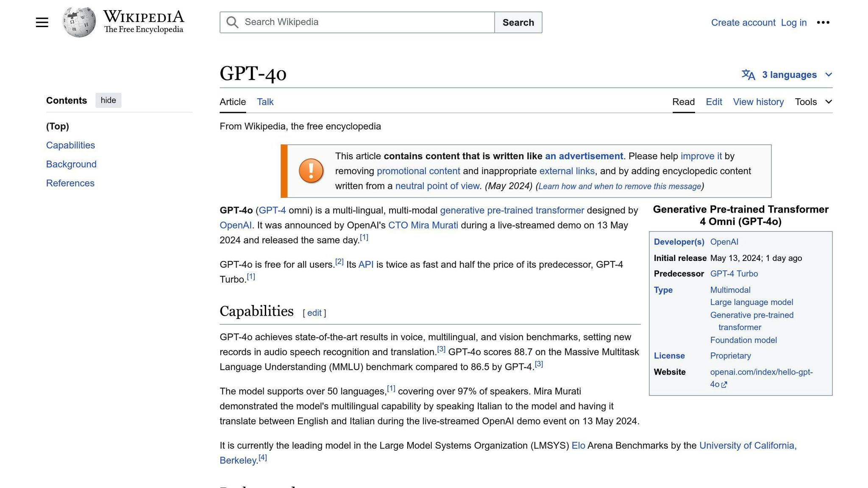Click the language selector icon
This screenshot has width=868, height=488.
point(748,75)
